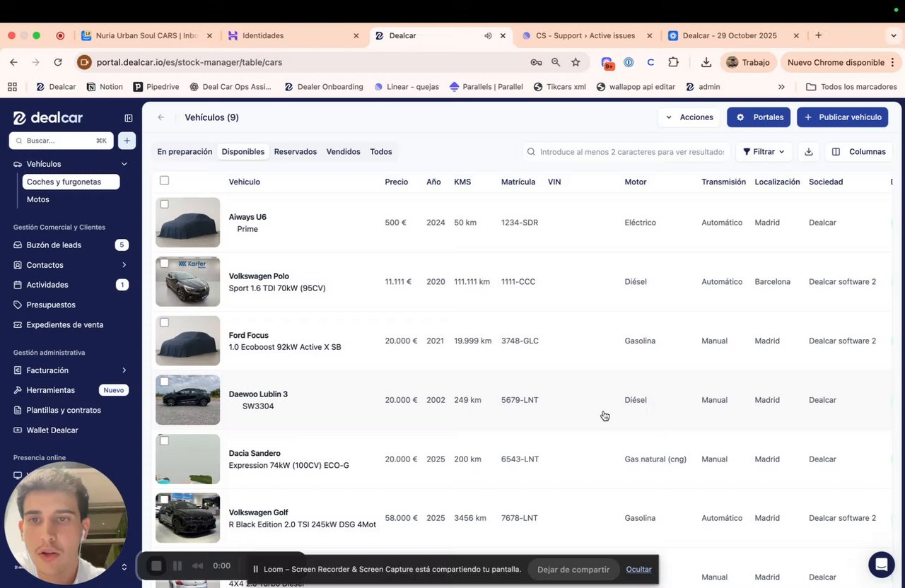Click the Publicar vehiculo button
The height and width of the screenshot is (588, 905).
[842, 117]
